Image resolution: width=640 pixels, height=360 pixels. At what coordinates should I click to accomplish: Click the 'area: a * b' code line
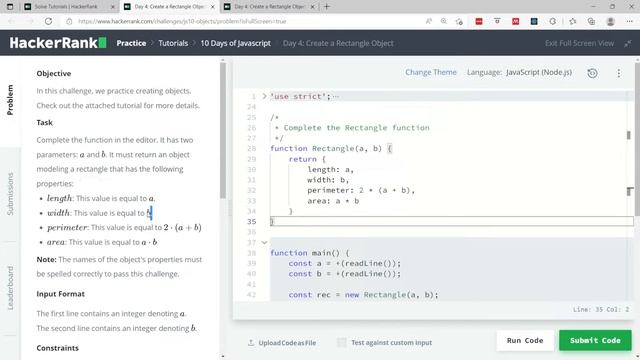tap(333, 201)
